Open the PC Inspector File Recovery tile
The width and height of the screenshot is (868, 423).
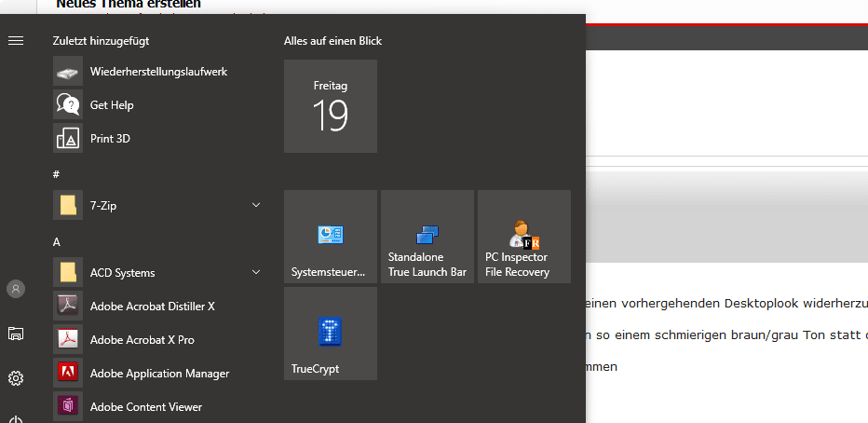click(x=524, y=237)
